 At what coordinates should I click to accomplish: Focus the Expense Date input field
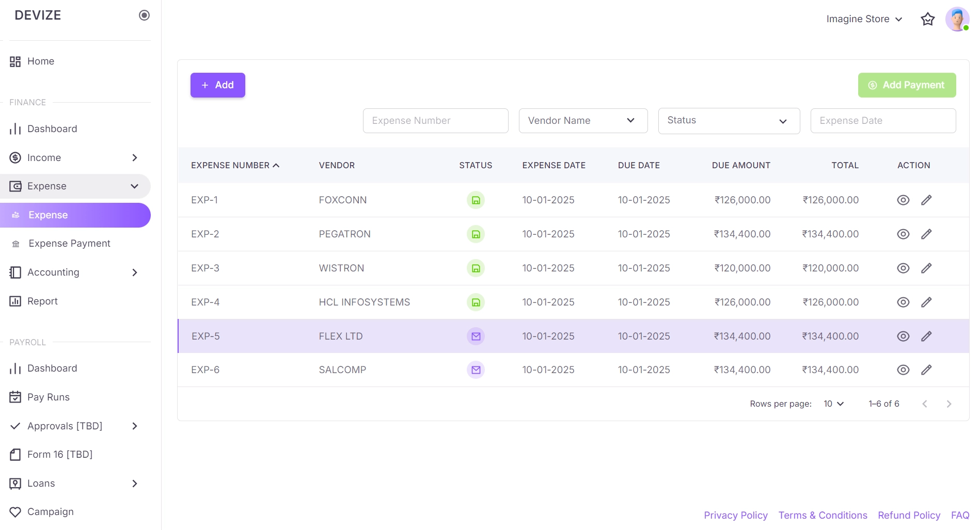(883, 121)
